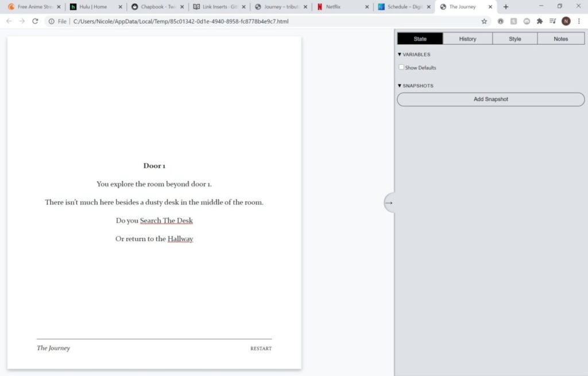
Task: Click the back navigation arrow
Action: (9, 21)
